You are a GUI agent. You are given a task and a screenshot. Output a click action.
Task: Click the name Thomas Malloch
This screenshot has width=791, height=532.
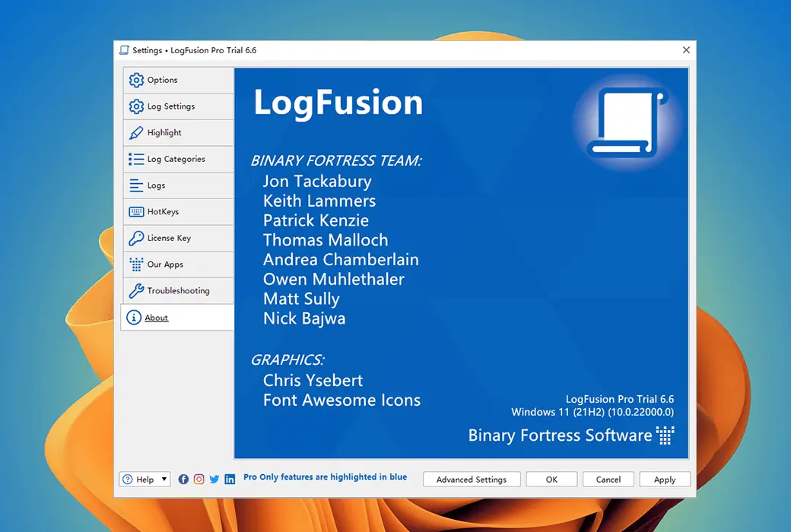326,240
